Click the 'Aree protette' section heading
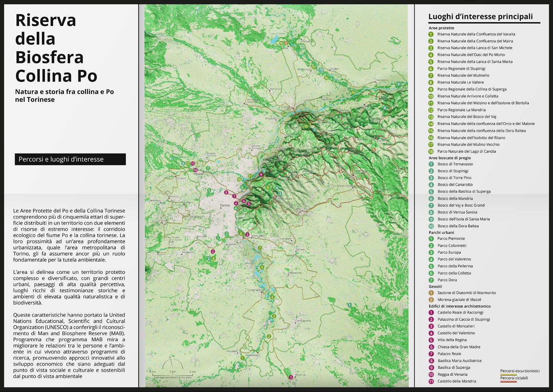Image resolution: width=553 pixels, height=392 pixels. 441,28
